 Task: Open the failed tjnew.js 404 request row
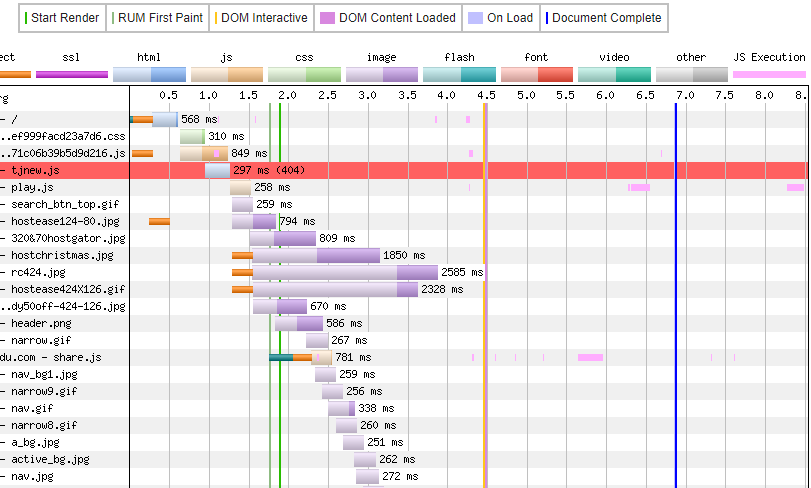(40, 170)
